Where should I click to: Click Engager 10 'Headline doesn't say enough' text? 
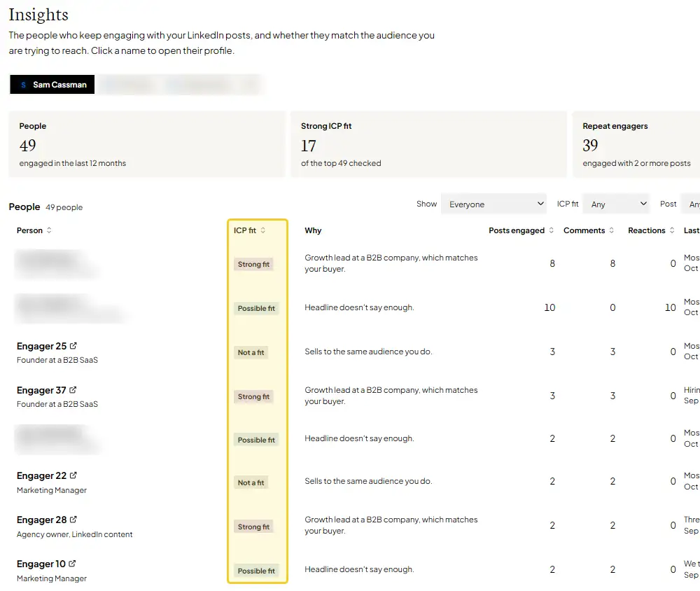pos(359,569)
